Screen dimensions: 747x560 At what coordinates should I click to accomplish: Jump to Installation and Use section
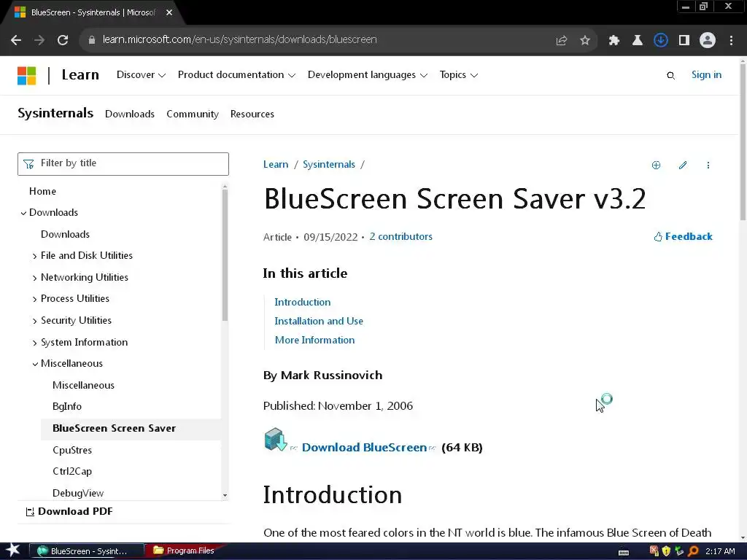pos(319,321)
